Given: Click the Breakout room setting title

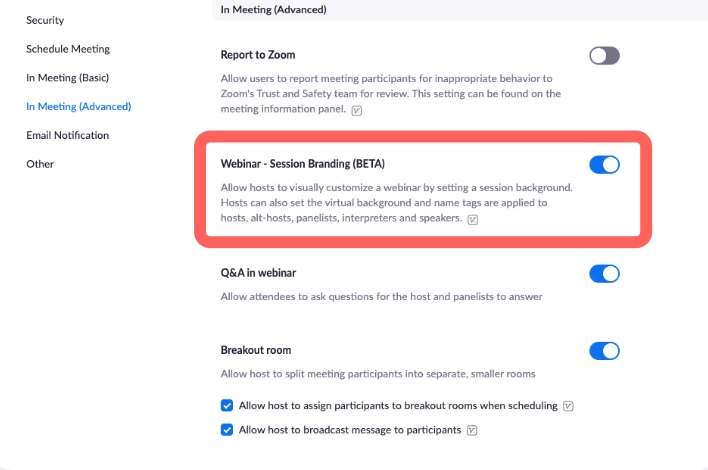Looking at the screenshot, I should click(255, 351).
